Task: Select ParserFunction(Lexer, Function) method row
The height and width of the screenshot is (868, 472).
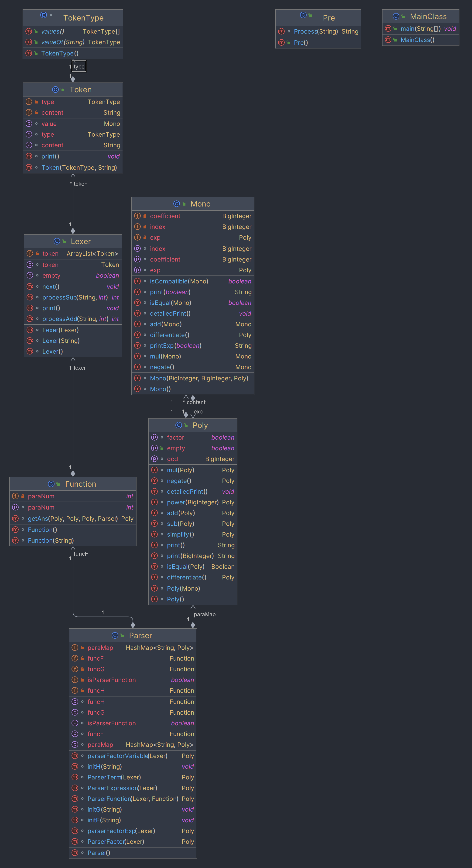Action: pyautogui.click(x=133, y=799)
